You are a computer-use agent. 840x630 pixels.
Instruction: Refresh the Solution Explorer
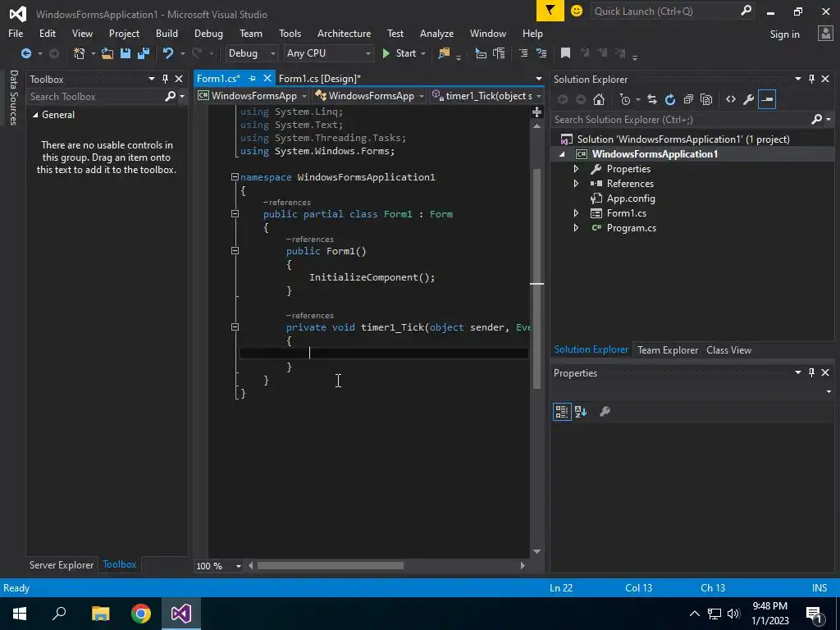click(x=669, y=99)
